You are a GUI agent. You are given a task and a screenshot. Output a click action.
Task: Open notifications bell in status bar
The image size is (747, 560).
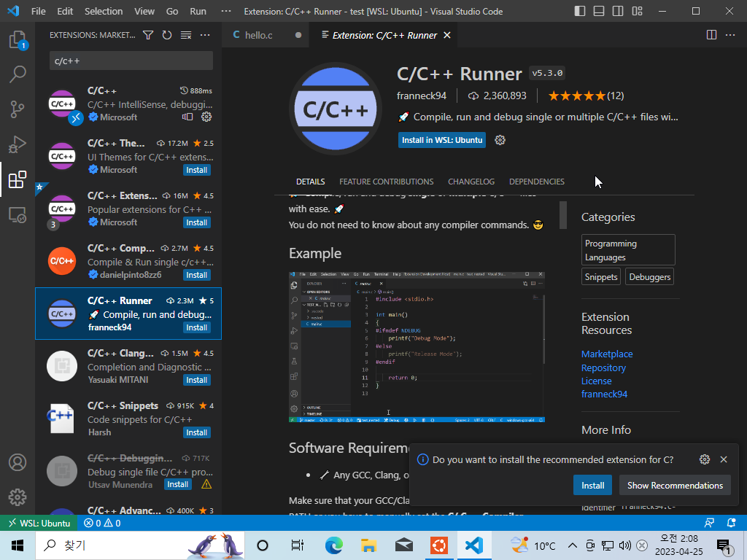pyautogui.click(x=732, y=523)
